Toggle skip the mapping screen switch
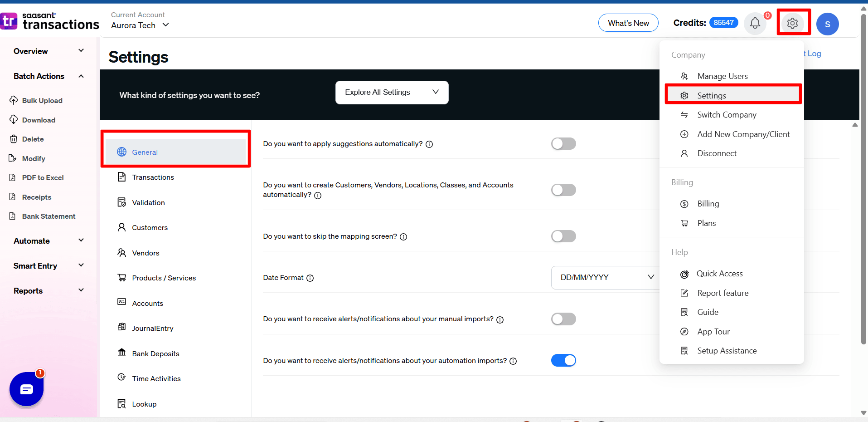This screenshot has height=422, width=868. (563, 236)
